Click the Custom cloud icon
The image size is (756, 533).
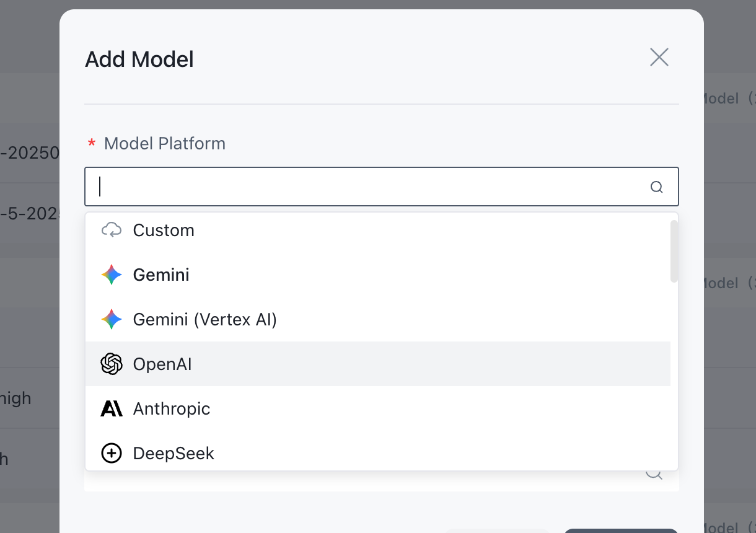click(x=112, y=230)
